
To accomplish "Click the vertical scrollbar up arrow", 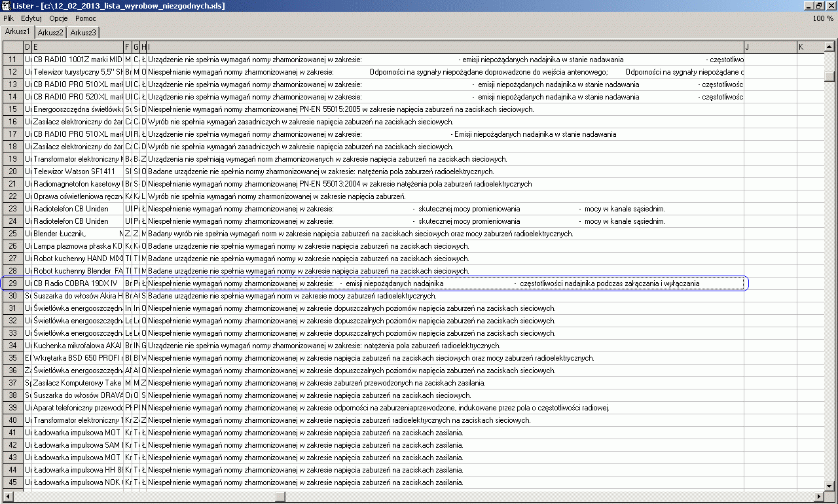I will (829, 46).
